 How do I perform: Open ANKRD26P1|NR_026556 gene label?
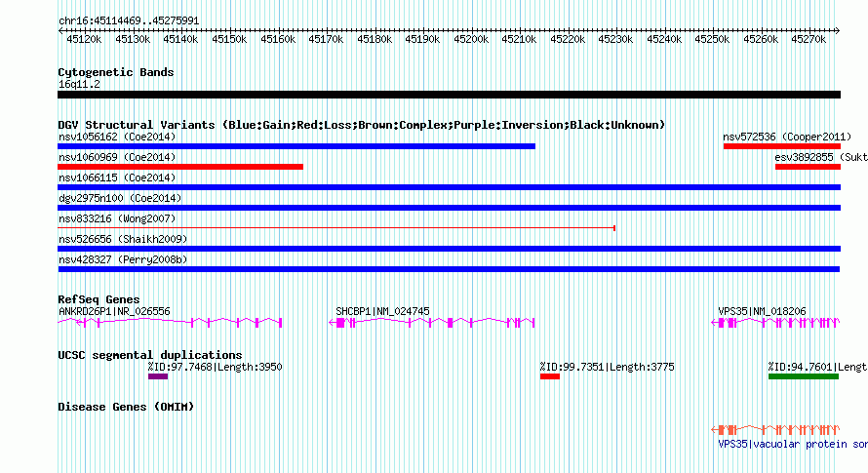114,311
